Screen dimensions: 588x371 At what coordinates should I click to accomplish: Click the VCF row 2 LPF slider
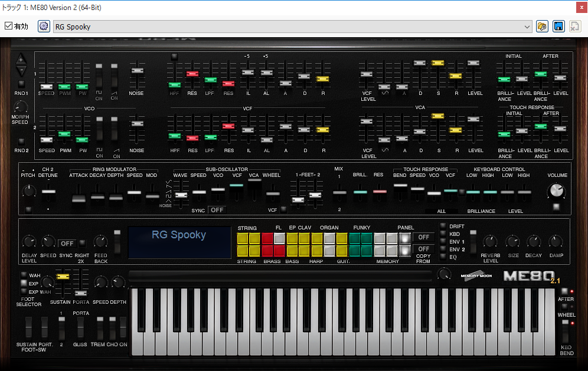click(210, 137)
